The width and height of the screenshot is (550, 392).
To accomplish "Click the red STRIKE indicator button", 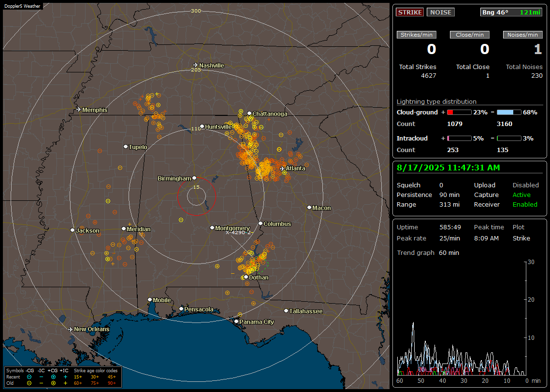I will click(410, 12).
